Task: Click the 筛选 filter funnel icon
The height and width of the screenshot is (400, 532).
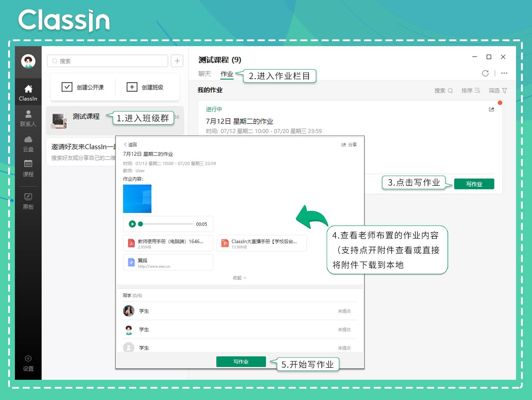Action: (504, 91)
